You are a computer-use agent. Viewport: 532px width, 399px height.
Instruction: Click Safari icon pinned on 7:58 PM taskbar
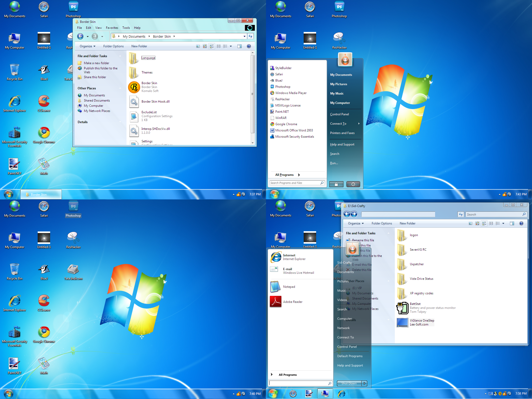pyautogui.click(x=293, y=394)
